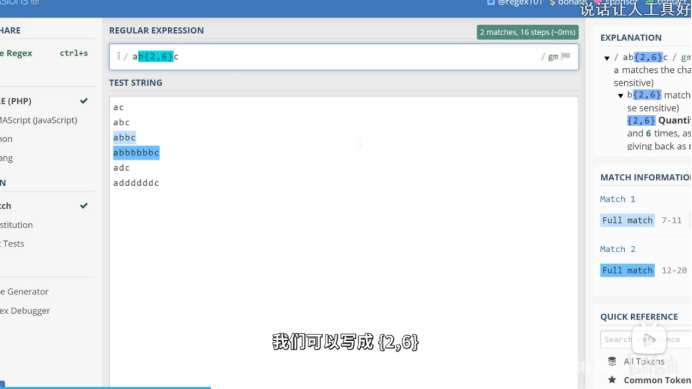Click the 'ac' line in test string
The height and width of the screenshot is (389, 692).
(118, 107)
